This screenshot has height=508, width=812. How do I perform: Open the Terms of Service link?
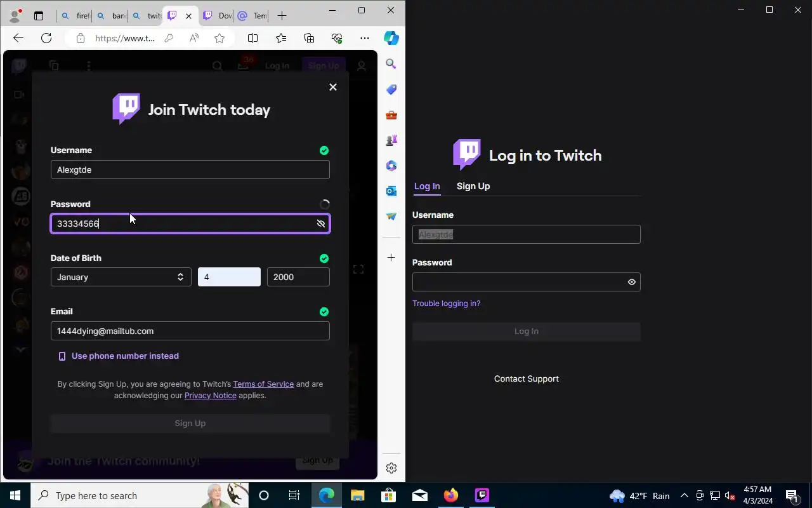coord(263,384)
